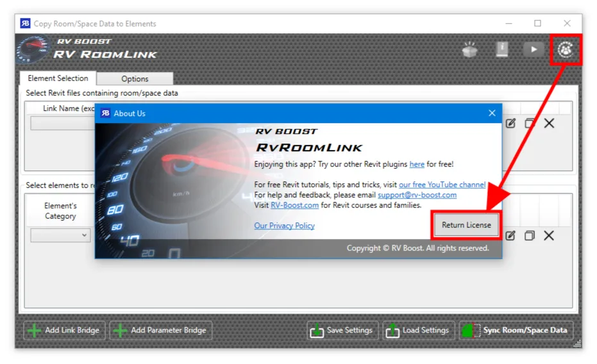
Task: Click duplicate icon in the link row
Action: pos(529,123)
